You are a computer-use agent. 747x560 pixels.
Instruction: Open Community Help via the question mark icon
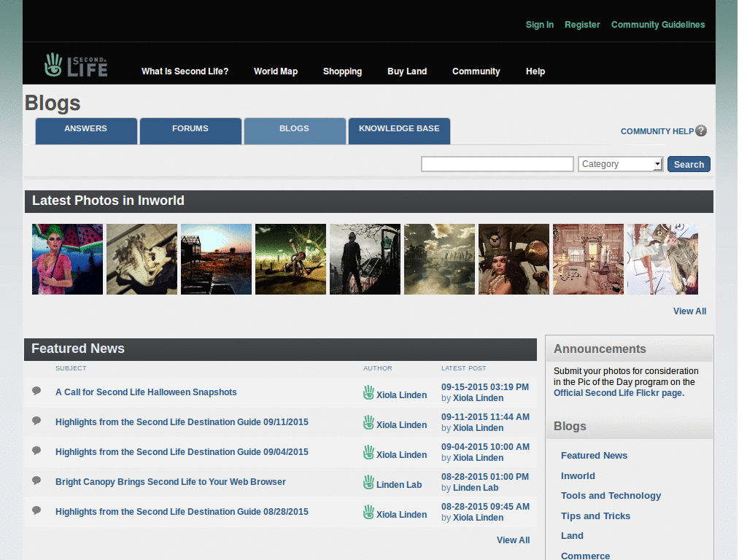point(700,131)
